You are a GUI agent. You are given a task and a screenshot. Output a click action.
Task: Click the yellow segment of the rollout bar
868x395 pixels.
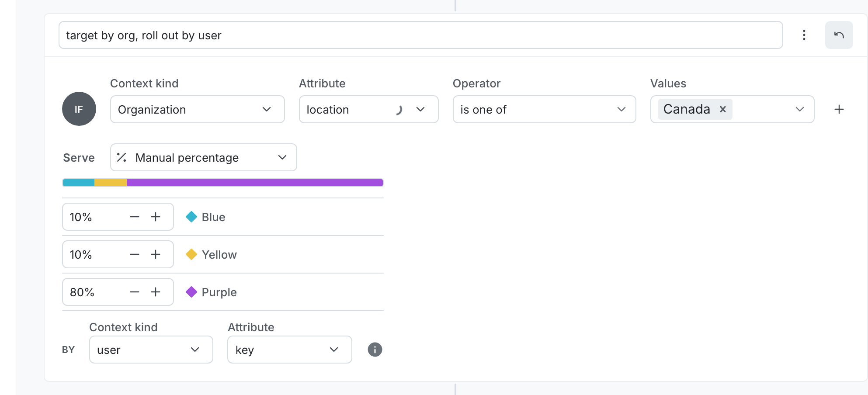point(111,183)
